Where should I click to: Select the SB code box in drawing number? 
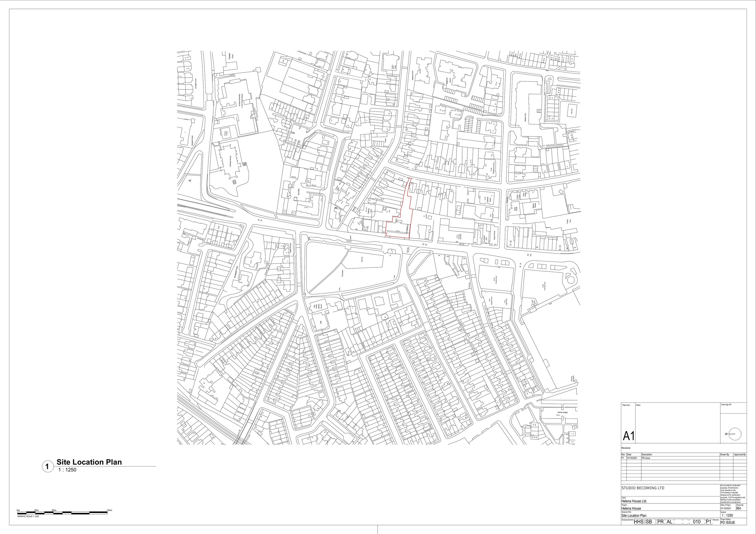point(650,522)
